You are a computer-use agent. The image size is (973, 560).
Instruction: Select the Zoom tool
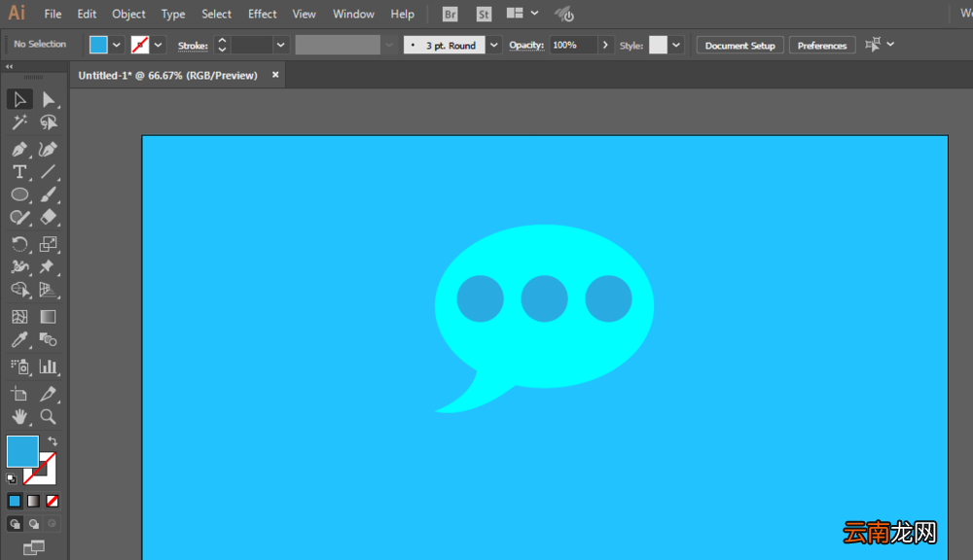pyautogui.click(x=48, y=417)
